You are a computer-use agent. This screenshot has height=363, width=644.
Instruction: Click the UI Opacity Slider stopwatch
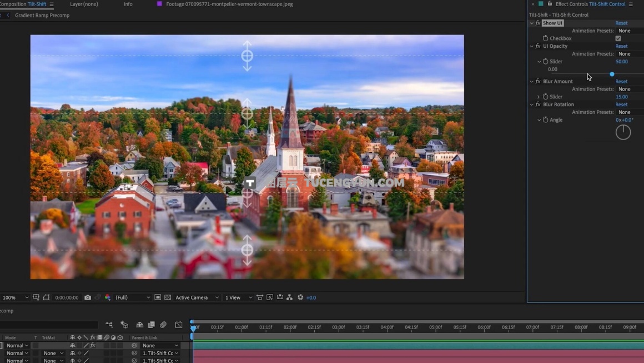click(545, 61)
